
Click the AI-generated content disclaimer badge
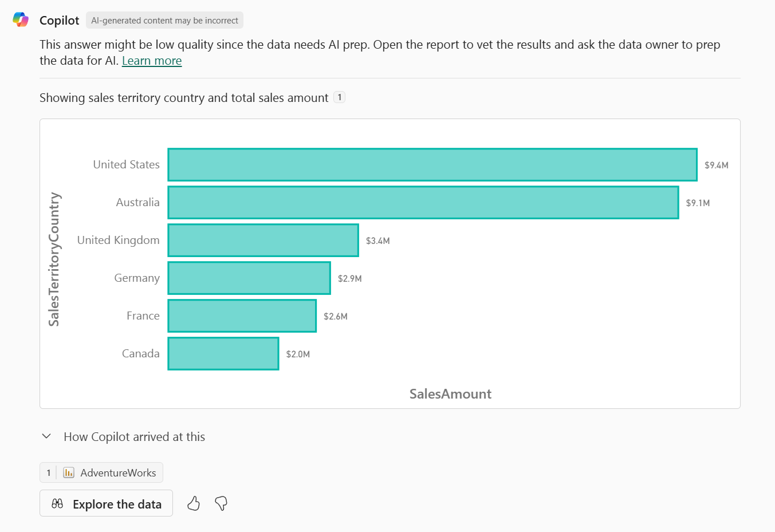pos(164,21)
